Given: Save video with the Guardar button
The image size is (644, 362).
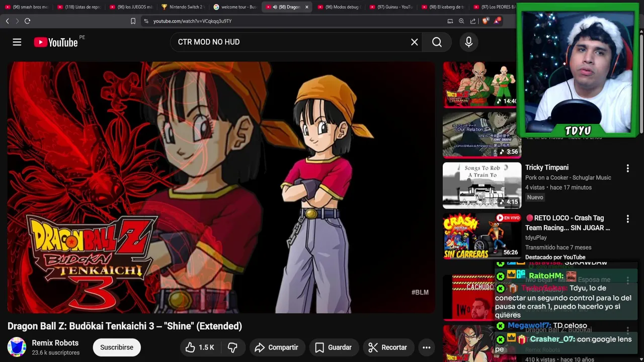Looking at the screenshot, I should pyautogui.click(x=333, y=347).
